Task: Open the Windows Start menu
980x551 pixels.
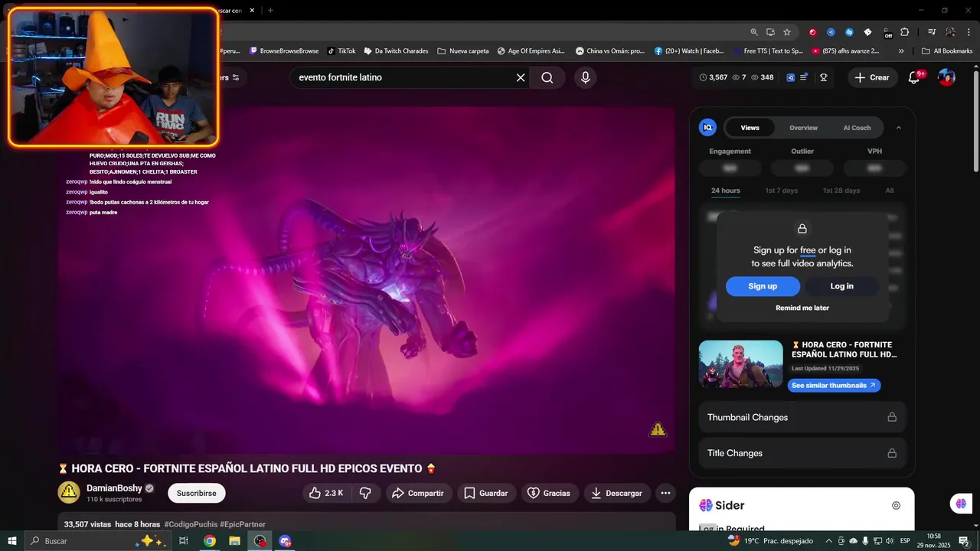Action: [x=11, y=541]
